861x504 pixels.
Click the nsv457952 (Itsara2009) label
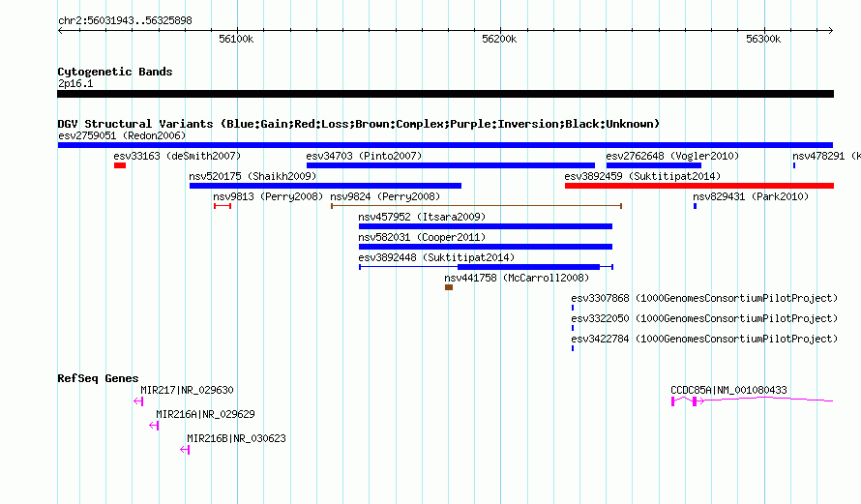coord(422,217)
